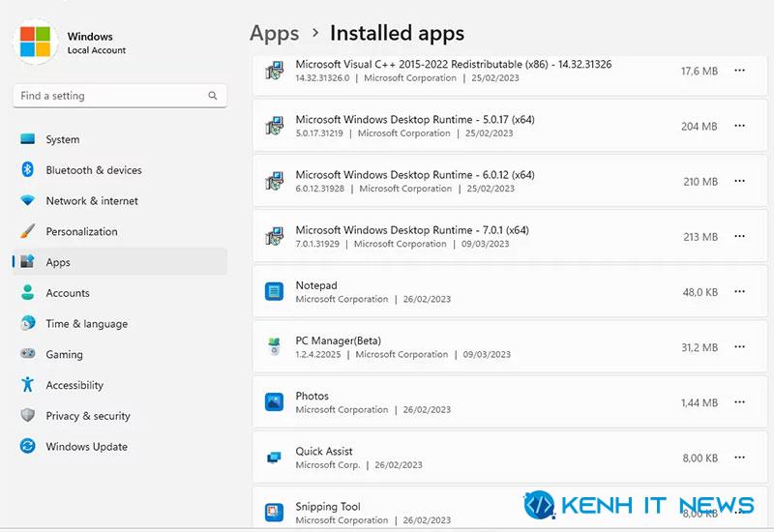Go to System settings label
The image size is (774, 532).
(63, 139)
